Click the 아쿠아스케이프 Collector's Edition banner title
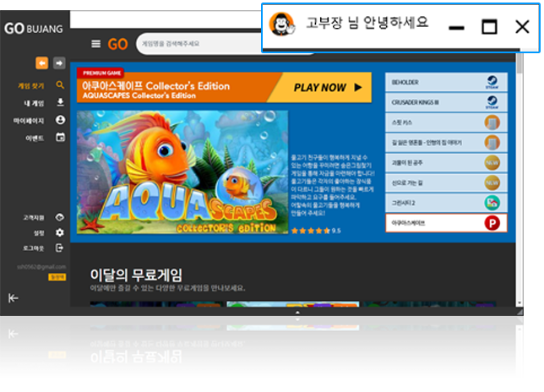The width and height of the screenshot is (544, 392). click(x=155, y=85)
